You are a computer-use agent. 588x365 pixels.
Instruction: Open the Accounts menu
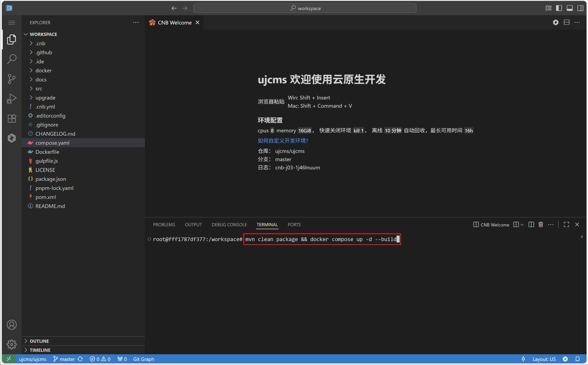12,325
